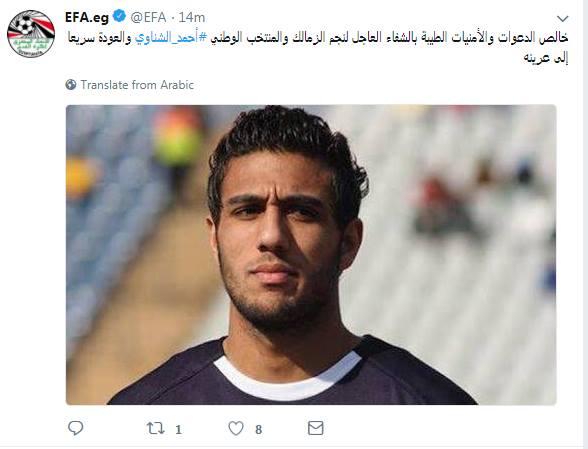The width and height of the screenshot is (588, 449).
Task: Click the tweet's last line إلى عرينه
Action: coord(546,58)
